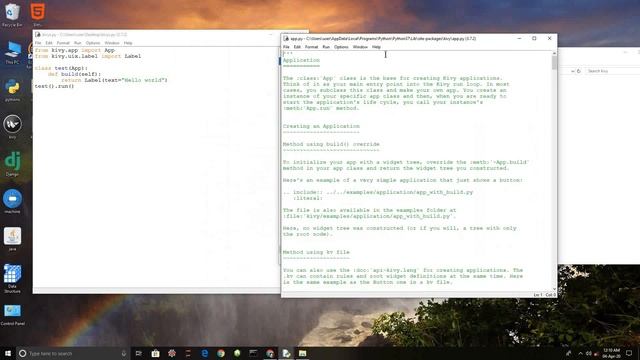This screenshot has width=640, height=360.
Task: Open Help menu in app.py window
Action: [x=376, y=47]
